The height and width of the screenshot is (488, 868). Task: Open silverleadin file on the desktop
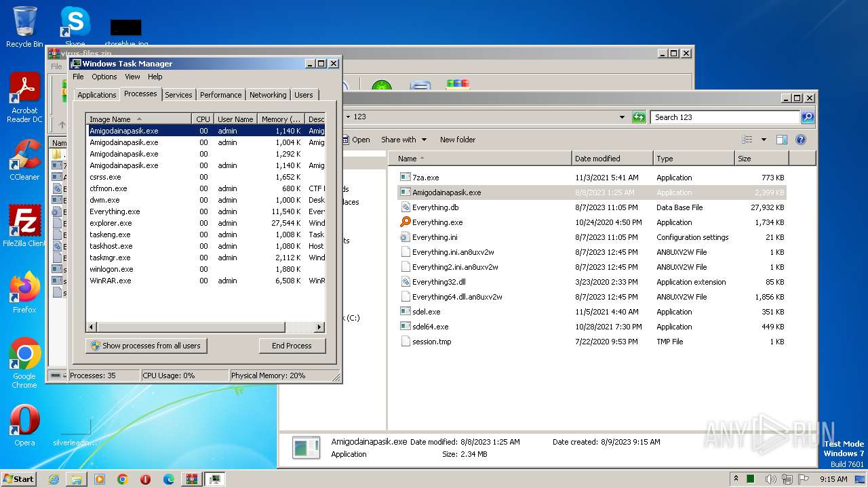coord(75,433)
